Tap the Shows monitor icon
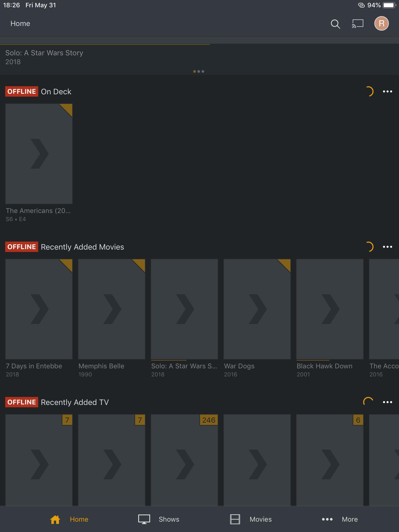The image size is (399, 532). [x=144, y=519]
